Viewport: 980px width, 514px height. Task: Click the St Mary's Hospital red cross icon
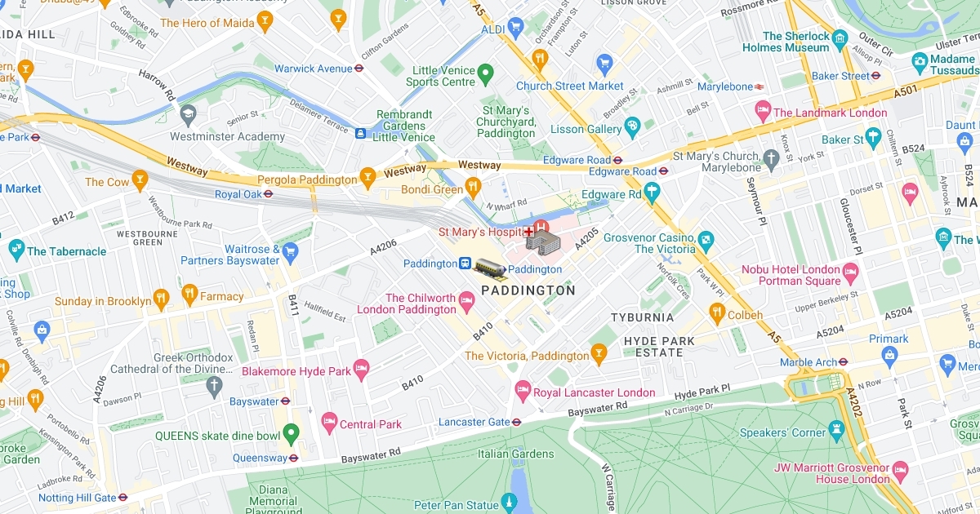point(528,233)
